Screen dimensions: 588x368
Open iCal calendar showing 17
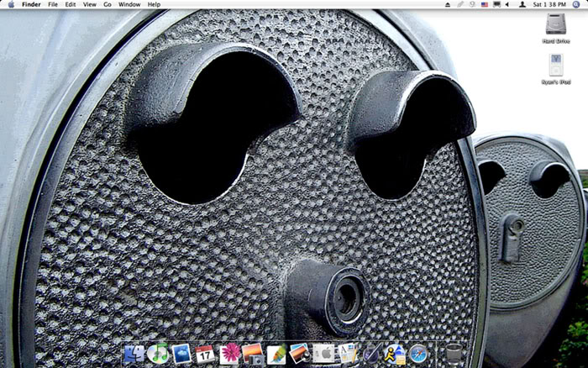[x=205, y=355]
